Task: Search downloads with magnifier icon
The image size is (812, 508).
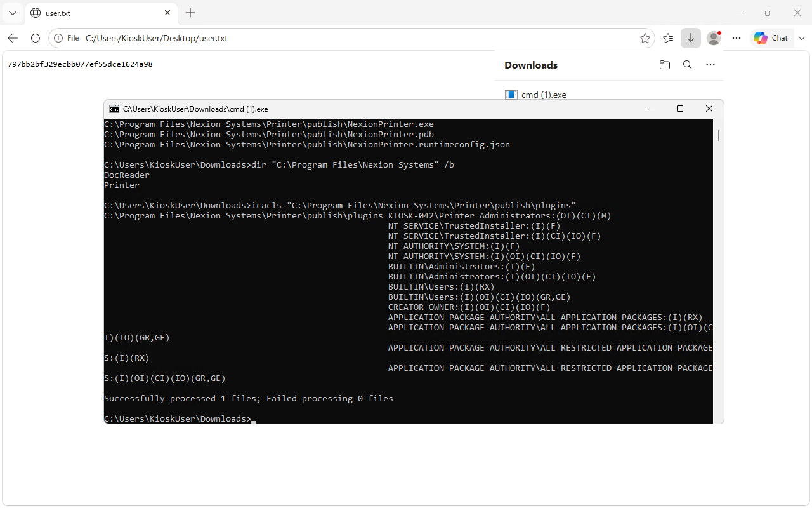Action: pos(688,65)
